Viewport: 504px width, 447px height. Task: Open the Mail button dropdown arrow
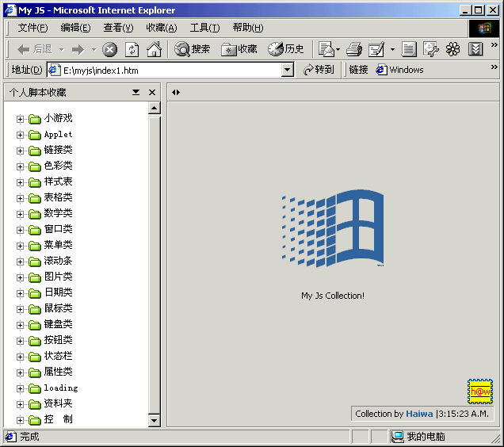[338, 49]
